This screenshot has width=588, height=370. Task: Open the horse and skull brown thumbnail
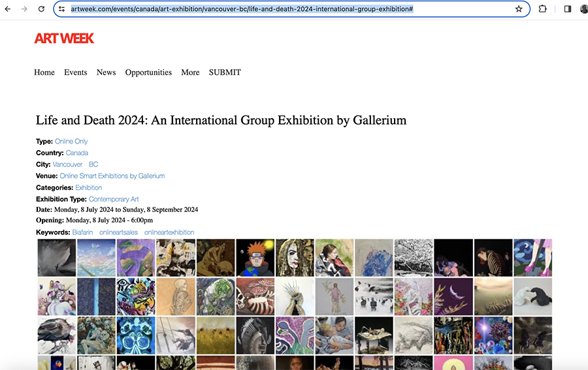(x=216, y=258)
